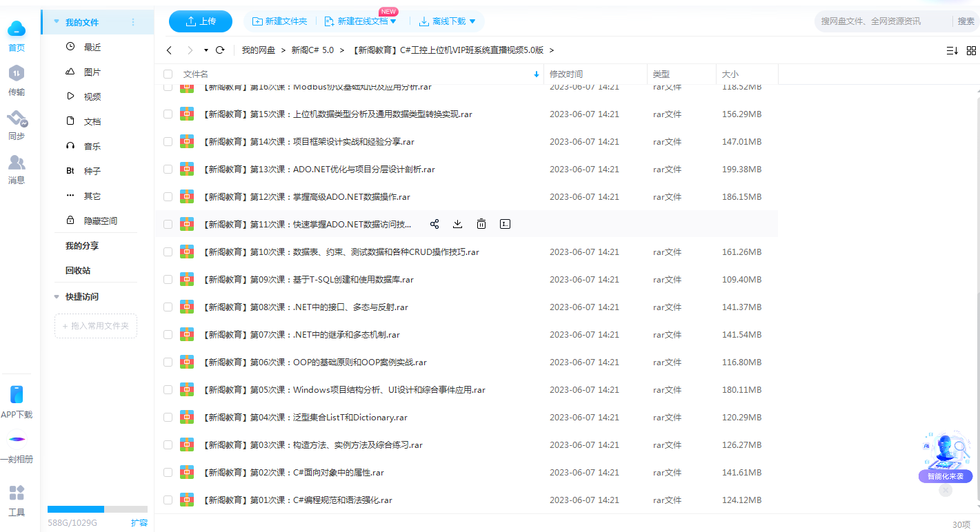
Task: Select 视频 category in sidebar
Action: pos(92,97)
